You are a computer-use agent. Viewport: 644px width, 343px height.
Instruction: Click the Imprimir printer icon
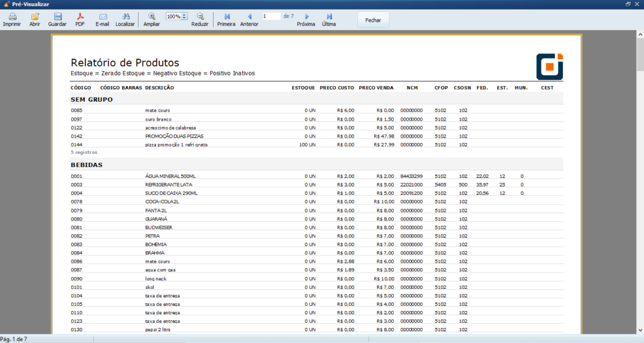point(11,19)
